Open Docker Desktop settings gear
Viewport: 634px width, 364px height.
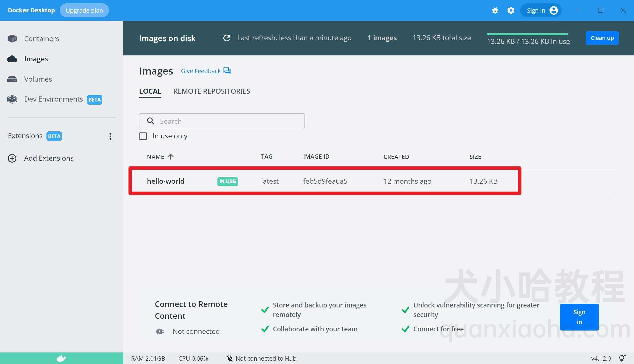pos(511,10)
